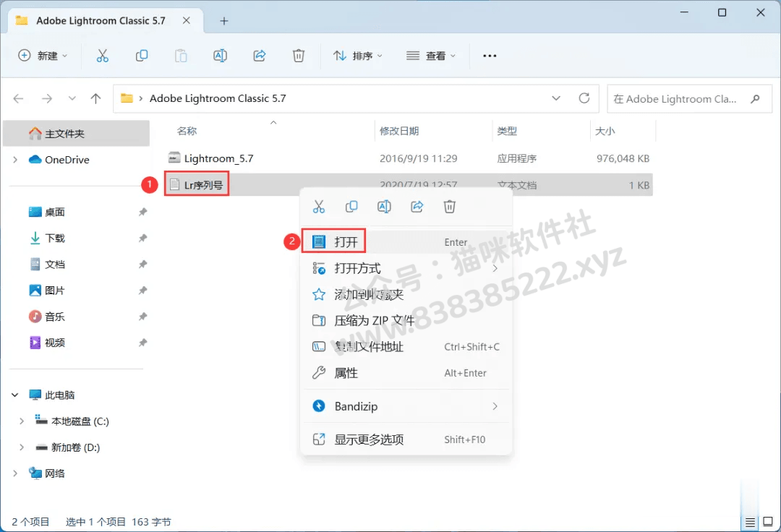Image resolution: width=781 pixels, height=532 pixels.
Task: Click the Delete trash icon in the toolbar
Action: click(x=299, y=56)
